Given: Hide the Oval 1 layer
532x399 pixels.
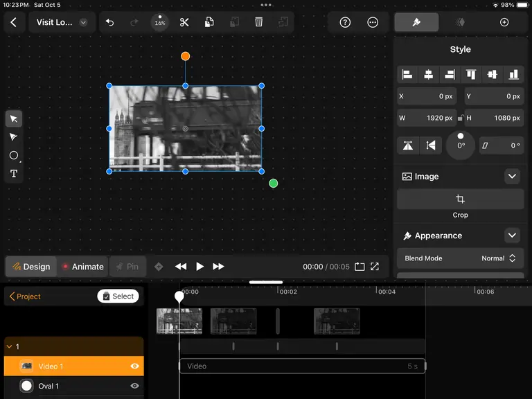Looking at the screenshot, I should point(134,386).
